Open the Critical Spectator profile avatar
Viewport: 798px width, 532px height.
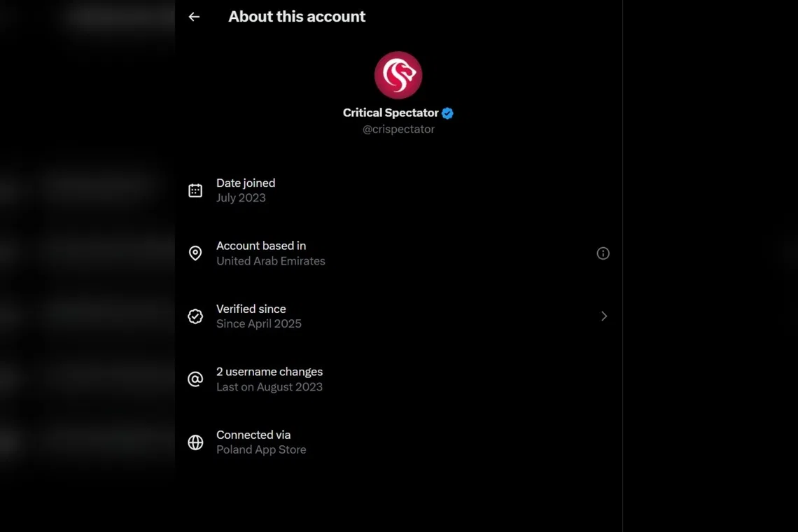[398, 74]
